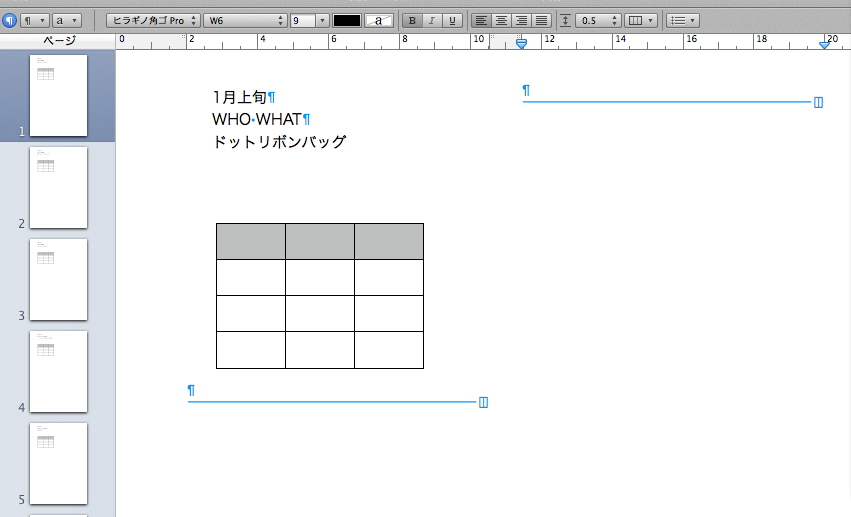Click the paragraph mark below the table
This screenshot has height=517, width=851.
coord(191,390)
